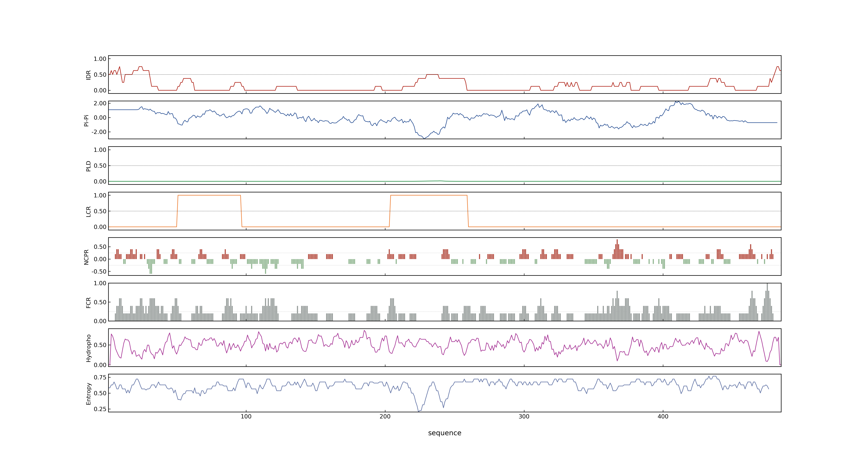Click the LCR axis label
Image resolution: width=868 pixels, height=463 pixels.
pos(88,211)
